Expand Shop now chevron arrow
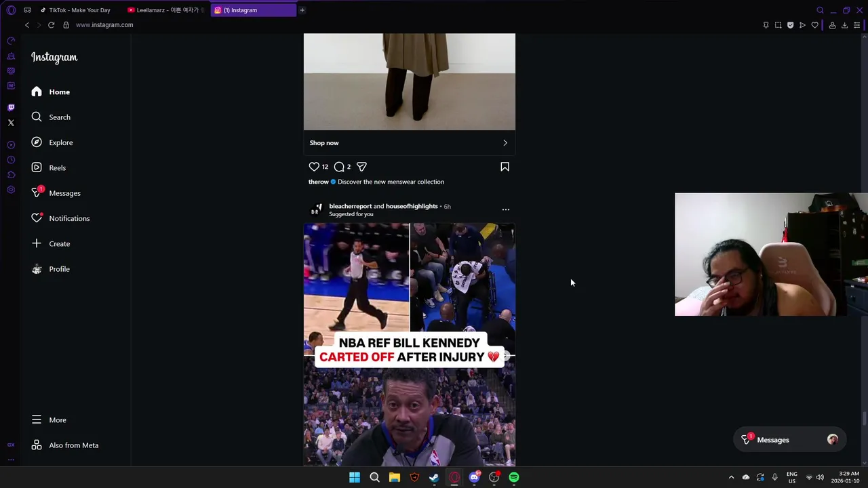This screenshot has width=868, height=488. click(505, 143)
